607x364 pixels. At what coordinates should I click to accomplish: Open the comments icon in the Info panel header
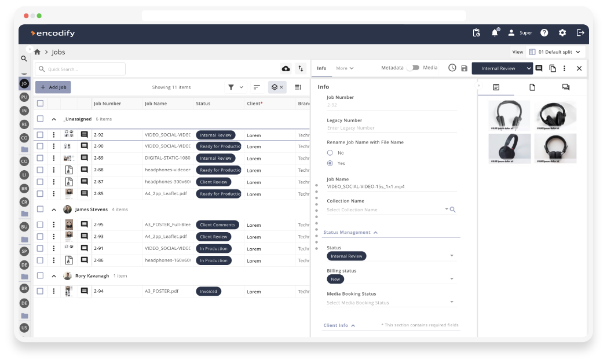pos(539,68)
